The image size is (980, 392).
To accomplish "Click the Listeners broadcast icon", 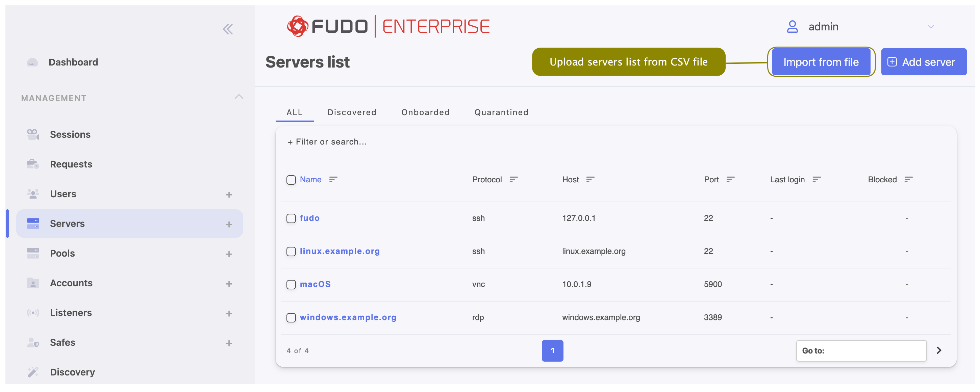I will point(33,313).
